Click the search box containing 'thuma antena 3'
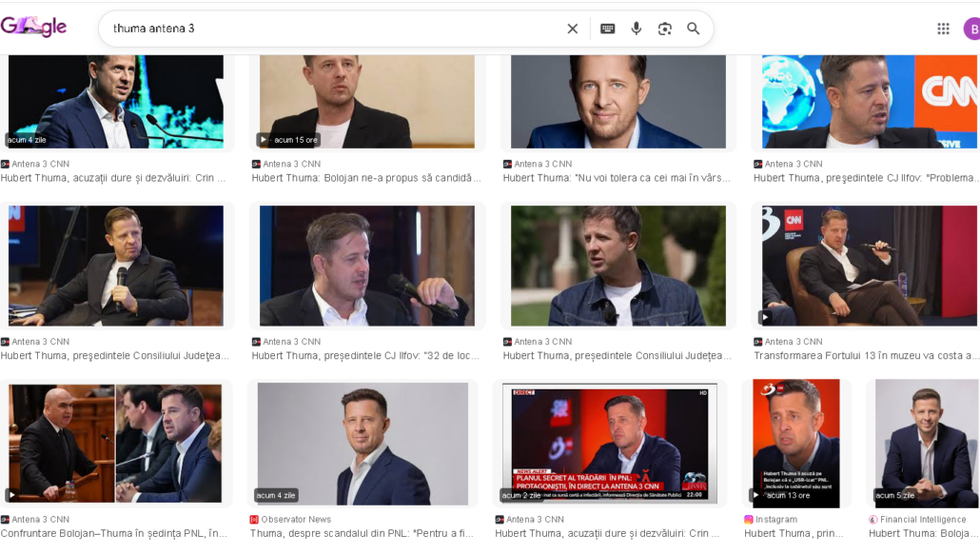This screenshot has width=980, height=554. point(333,29)
